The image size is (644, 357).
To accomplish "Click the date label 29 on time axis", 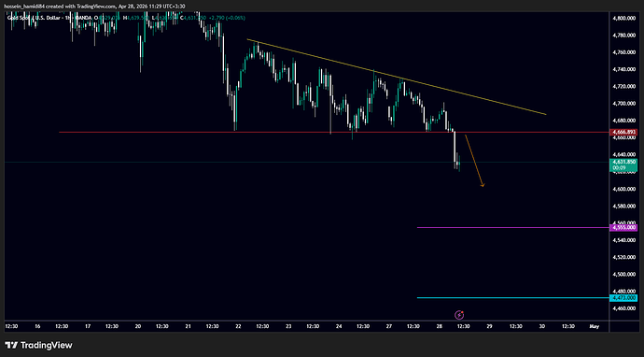I will (489, 326).
